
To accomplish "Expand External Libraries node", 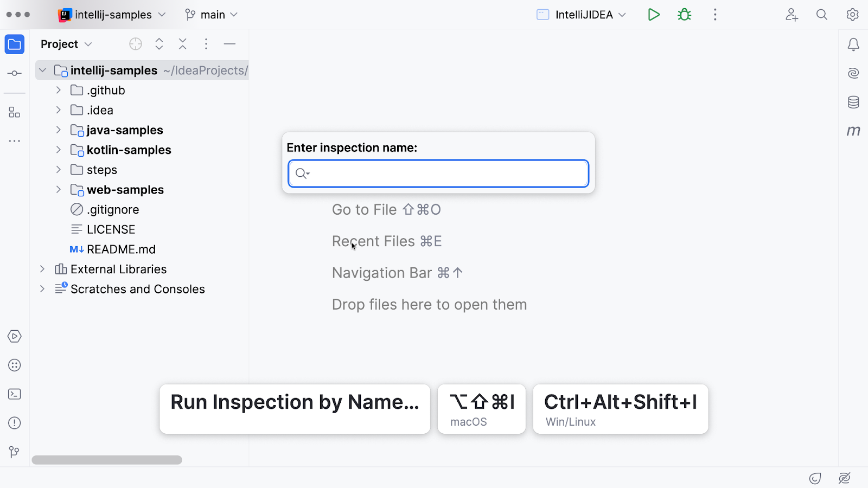I will point(42,269).
